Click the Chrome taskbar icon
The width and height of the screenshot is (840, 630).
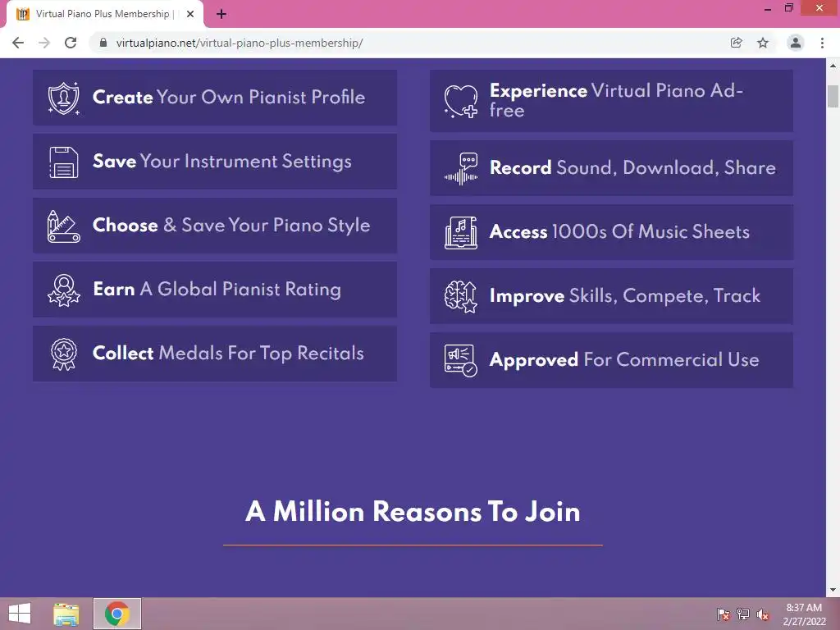[x=117, y=614]
